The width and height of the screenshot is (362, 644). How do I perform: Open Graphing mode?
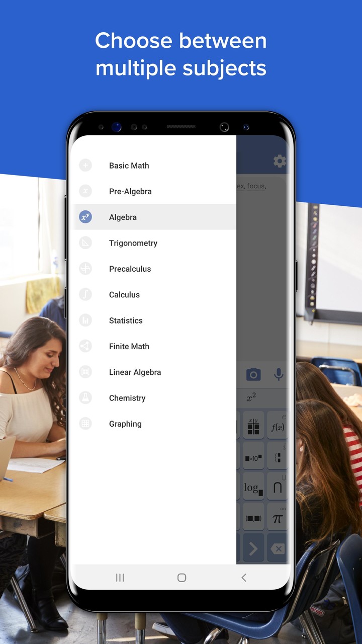(125, 424)
